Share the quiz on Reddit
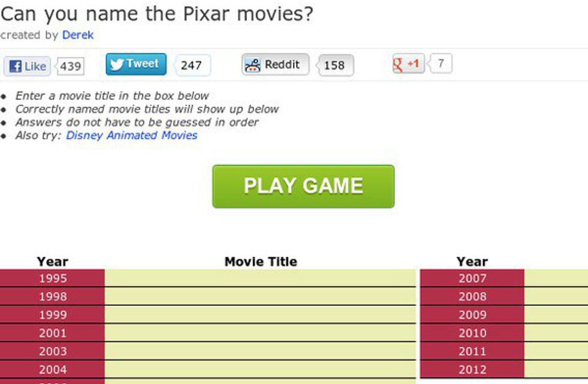The width and height of the screenshot is (588, 384). click(275, 65)
